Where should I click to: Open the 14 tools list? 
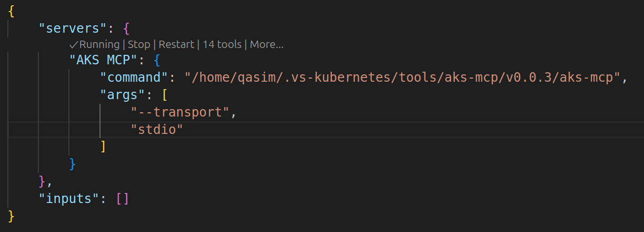(x=222, y=44)
